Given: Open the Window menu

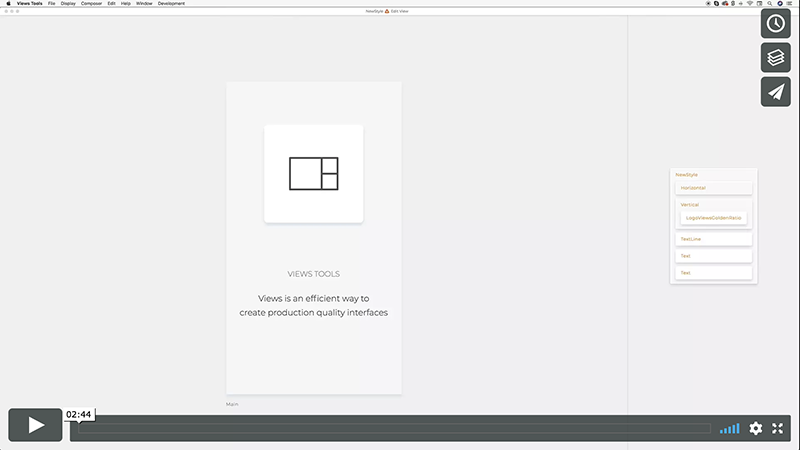Looking at the screenshot, I should pyautogui.click(x=144, y=4).
